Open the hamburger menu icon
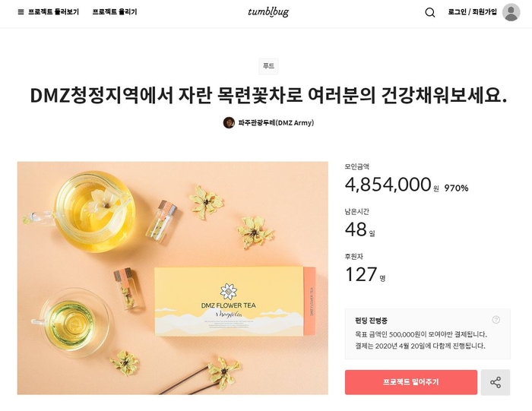The width and height of the screenshot is (532, 411). click(x=21, y=12)
